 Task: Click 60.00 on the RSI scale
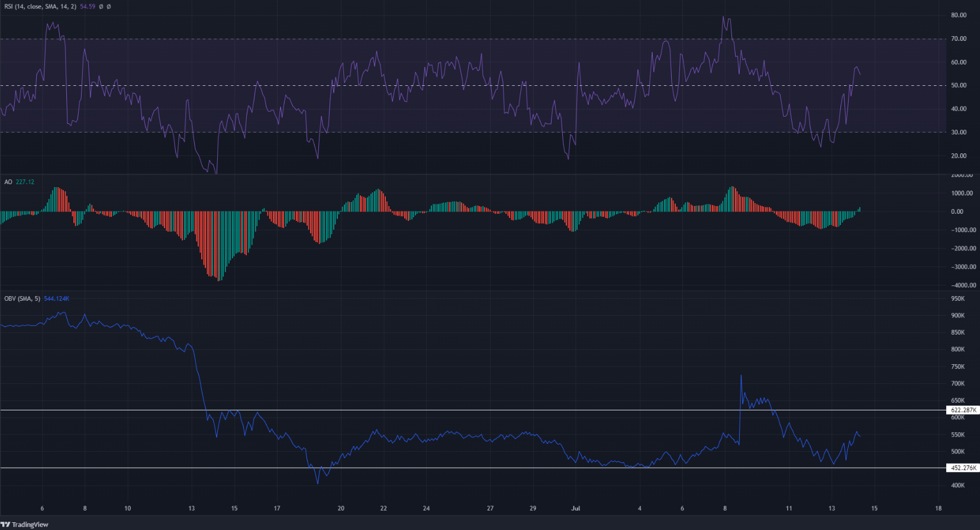(959, 62)
